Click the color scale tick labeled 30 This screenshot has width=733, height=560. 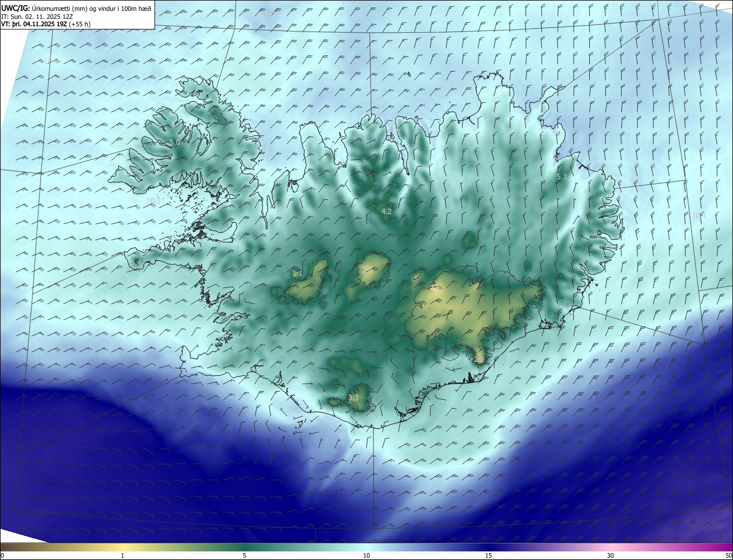click(610, 555)
